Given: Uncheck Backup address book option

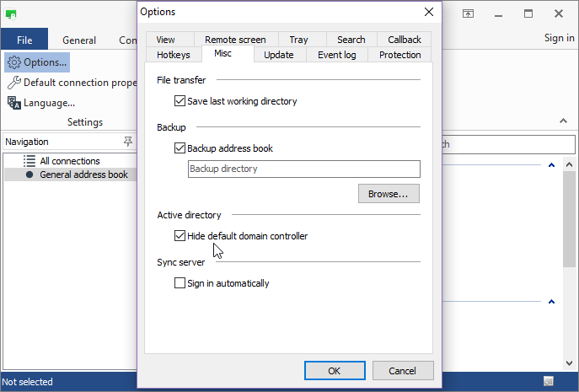Looking at the screenshot, I should click(180, 148).
